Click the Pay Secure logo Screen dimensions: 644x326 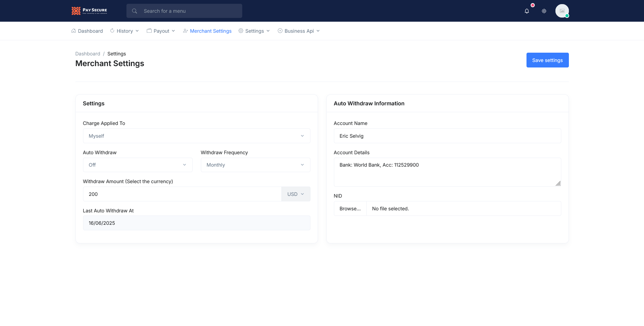click(89, 11)
